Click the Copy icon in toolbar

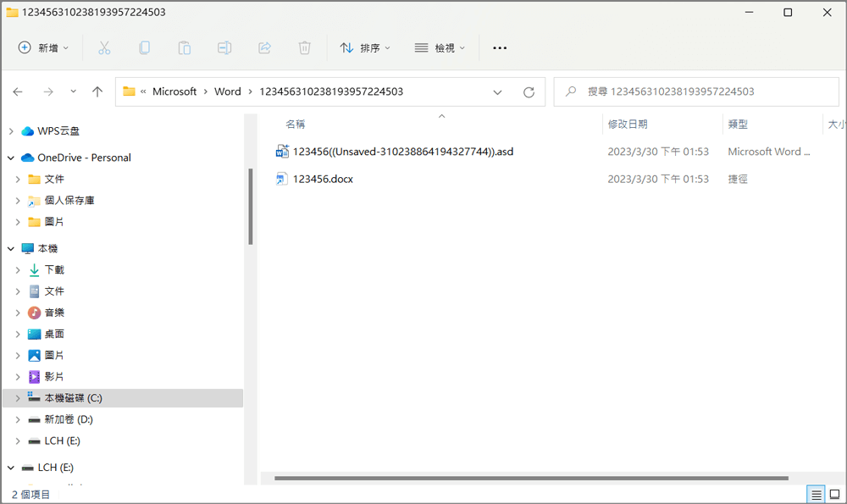click(144, 48)
